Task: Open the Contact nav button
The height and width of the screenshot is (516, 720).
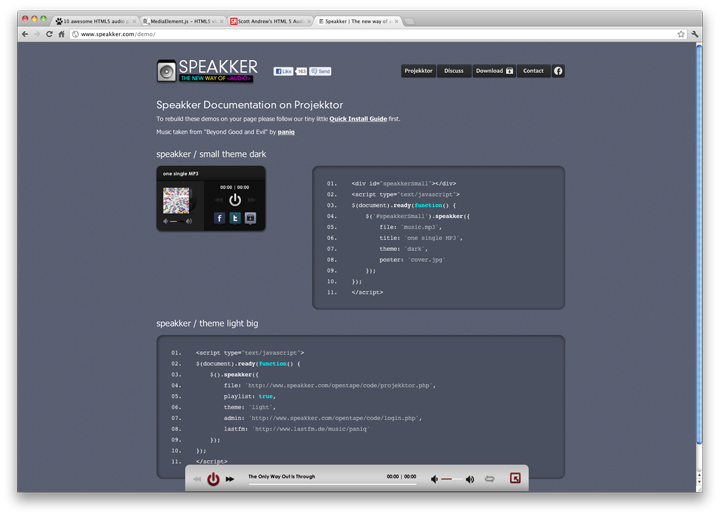Action: 533,71
